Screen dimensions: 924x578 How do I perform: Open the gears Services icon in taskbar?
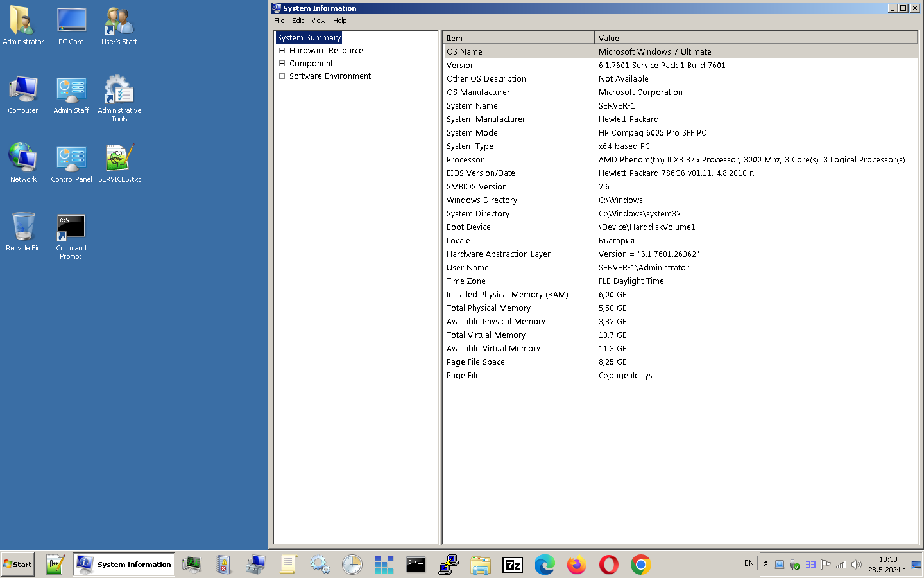click(x=320, y=565)
